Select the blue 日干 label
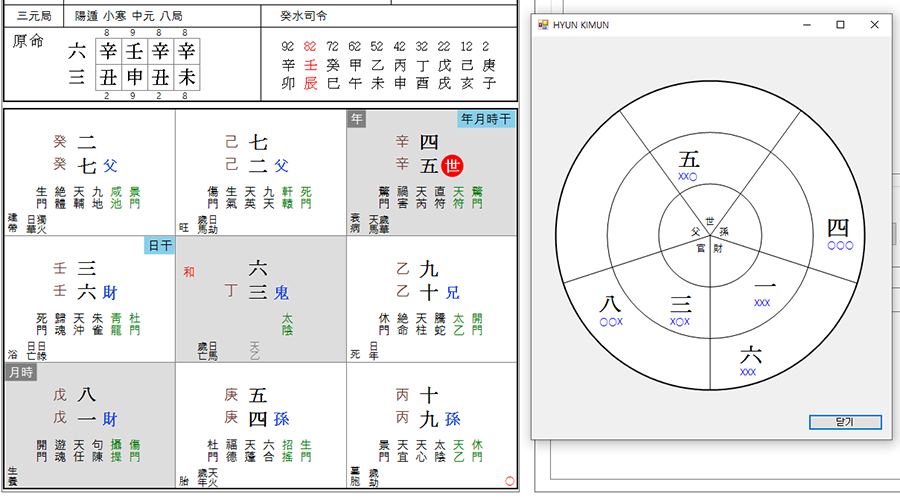Viewport: 900px width, 499px height. [x=160, y=246]
